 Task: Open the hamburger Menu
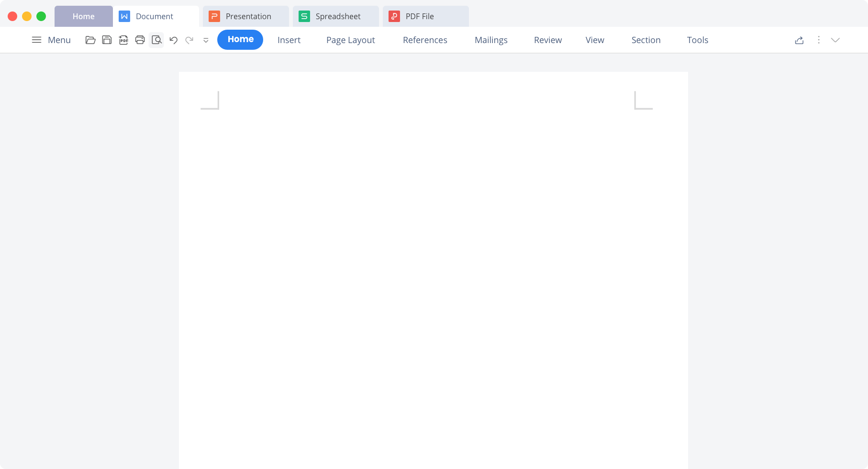pyautogui.click(x=51, y=40)
